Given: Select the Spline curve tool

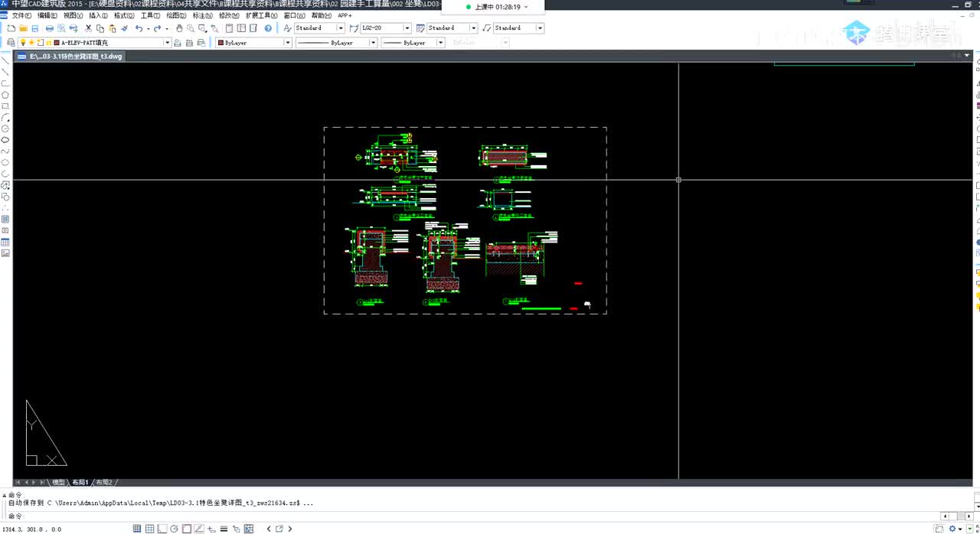Looking at the screenshot, I should (x=5, y=151).
